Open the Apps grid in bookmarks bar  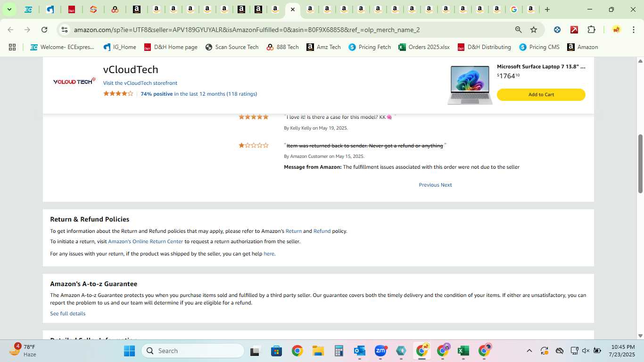tap(12, 47)
